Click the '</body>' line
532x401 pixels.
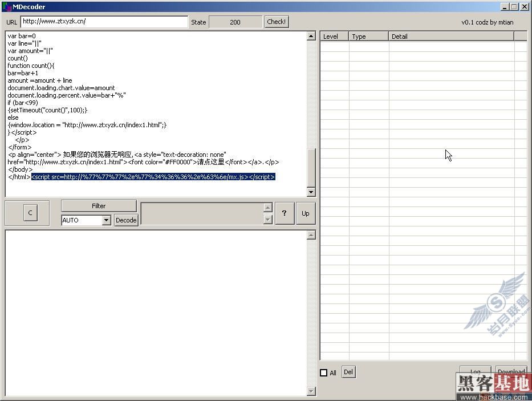21,169
